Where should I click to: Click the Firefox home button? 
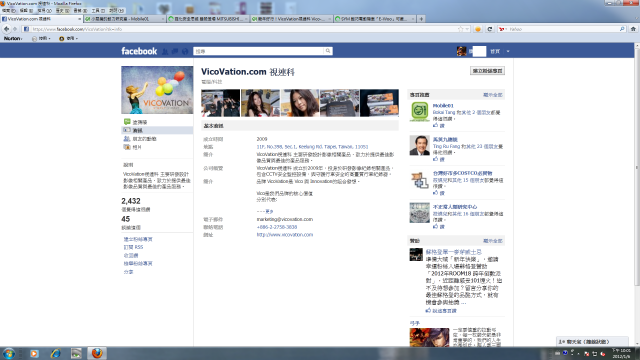tap(633, 29)
